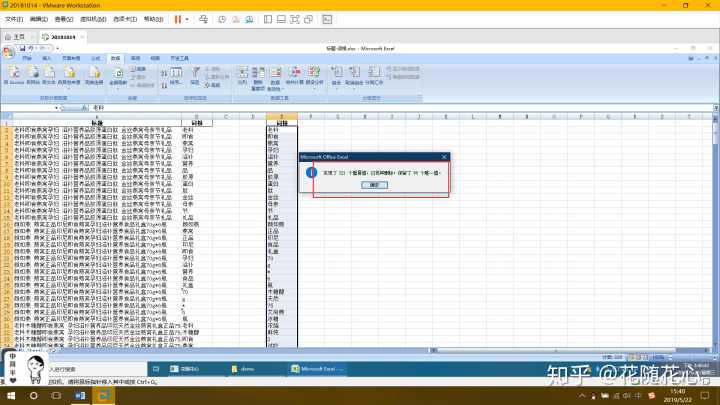Take a snapshot using the VMware clock icon
This screenshot has width=720, height=405.
click(222, 19)
